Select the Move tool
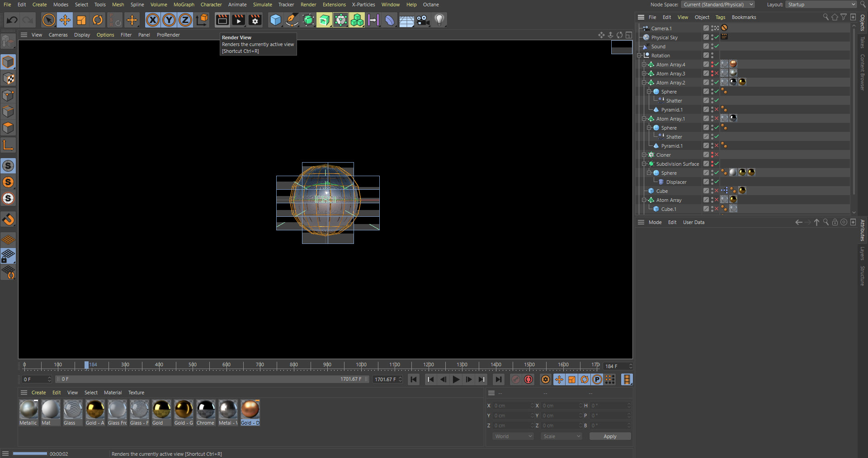The image size is (868, 458). [65, 20]
